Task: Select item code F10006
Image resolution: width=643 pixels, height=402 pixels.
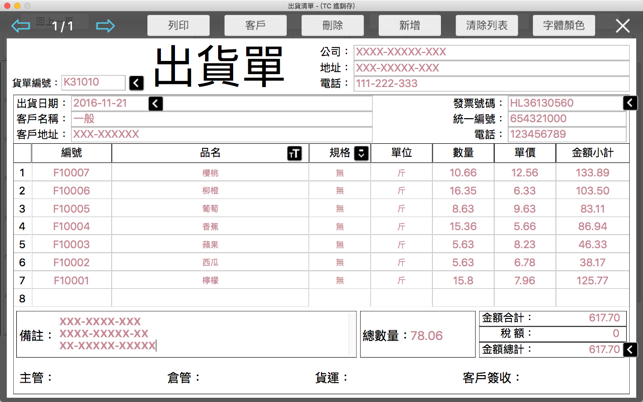Action: coord(71,191)
